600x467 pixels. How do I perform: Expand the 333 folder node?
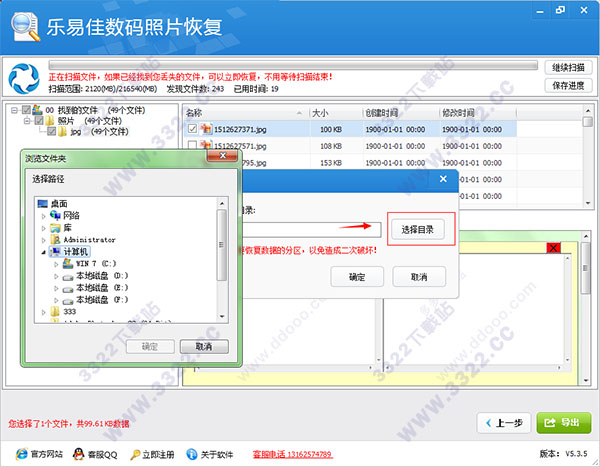(x=44, y=312)
